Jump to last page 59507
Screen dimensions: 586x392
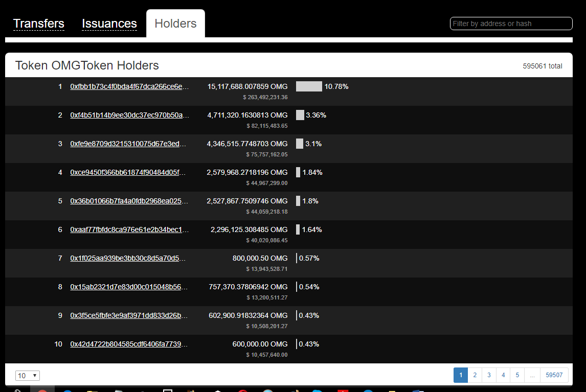[x=554, y=375]
